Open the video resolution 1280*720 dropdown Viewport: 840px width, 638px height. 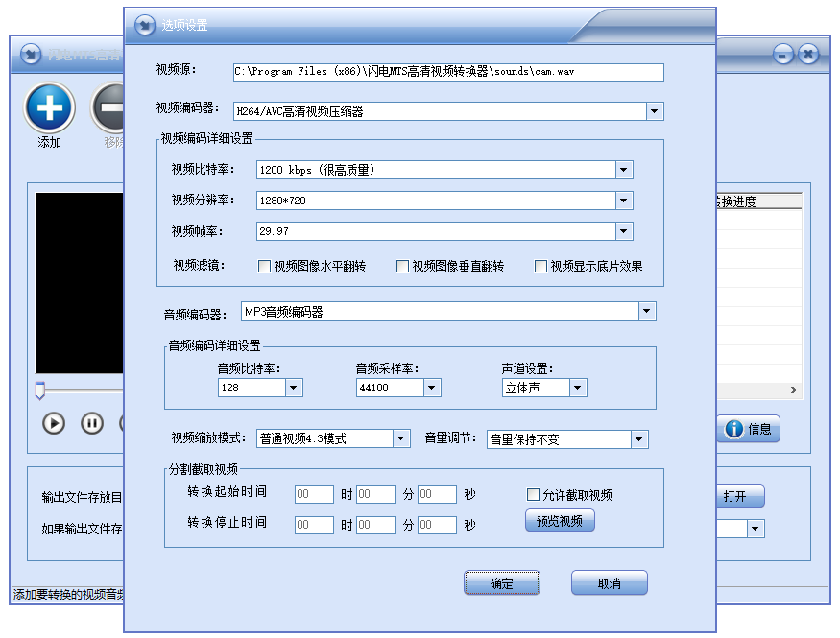[x=624, y=201]
